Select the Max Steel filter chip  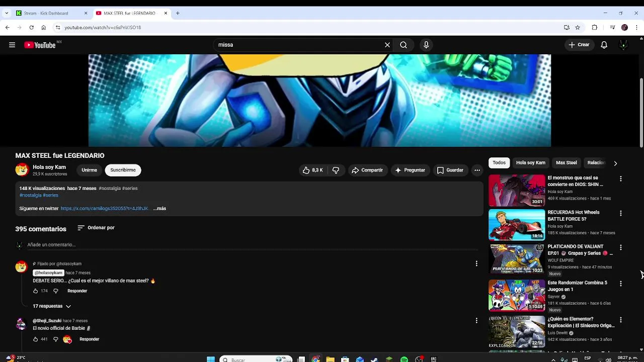[566, 163]
